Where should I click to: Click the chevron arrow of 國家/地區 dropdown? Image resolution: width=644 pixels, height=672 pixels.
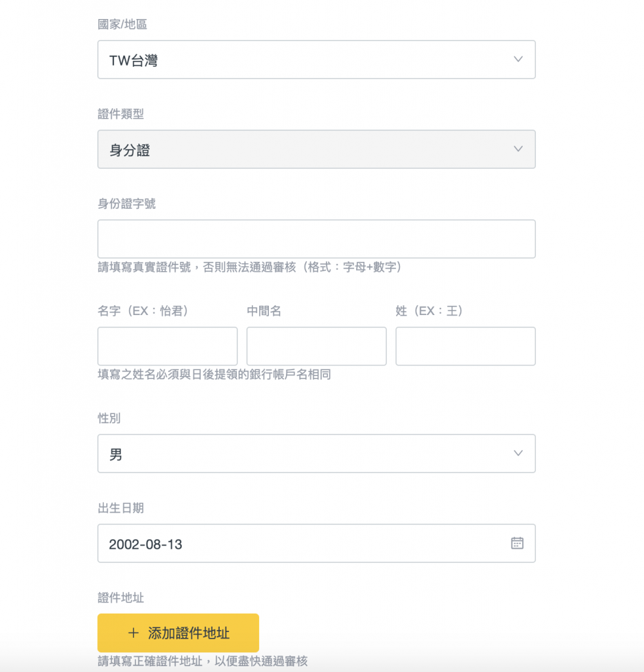click(518, 59)
